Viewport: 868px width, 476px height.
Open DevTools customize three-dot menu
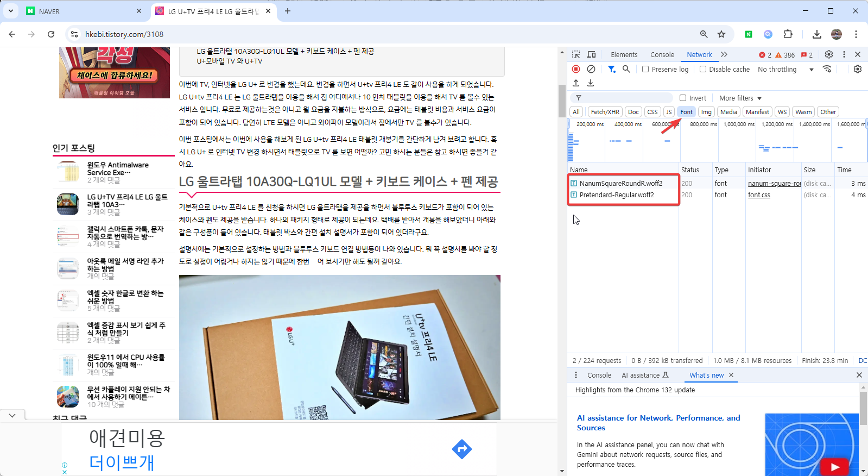coord(844,54)
